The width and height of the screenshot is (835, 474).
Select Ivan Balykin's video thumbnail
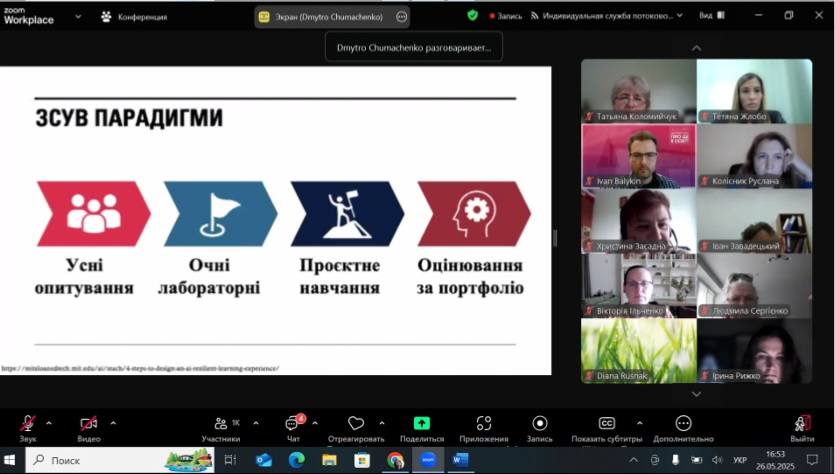pyautogui.click(x=638, y=155)
